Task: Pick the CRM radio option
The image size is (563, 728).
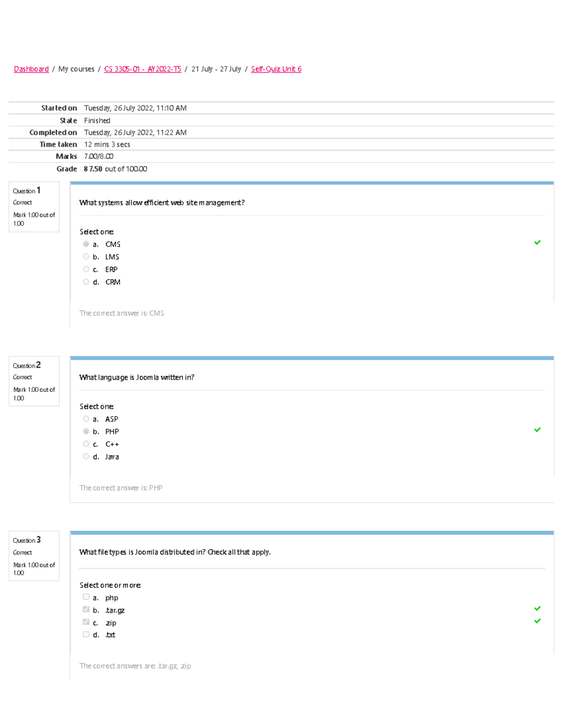Action: [86, 282]
